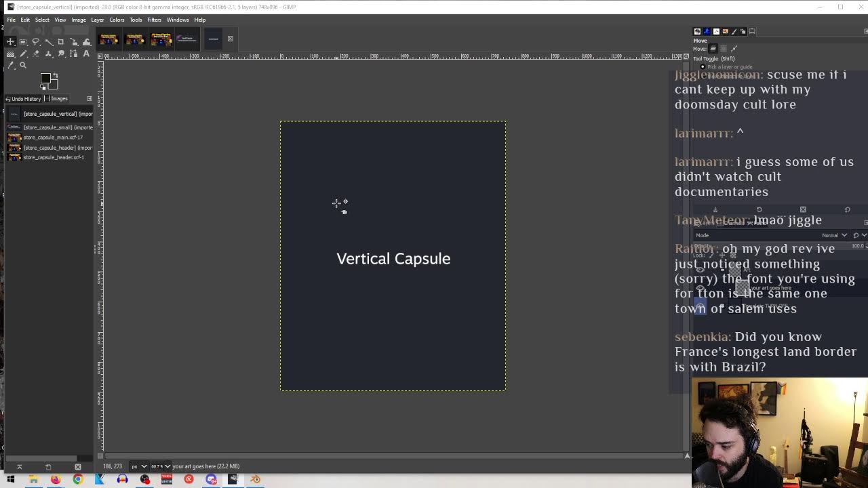This screenshot has height=488, width=868.
Task: Select the Bucket Fill tool
Action: coord(10,54)
